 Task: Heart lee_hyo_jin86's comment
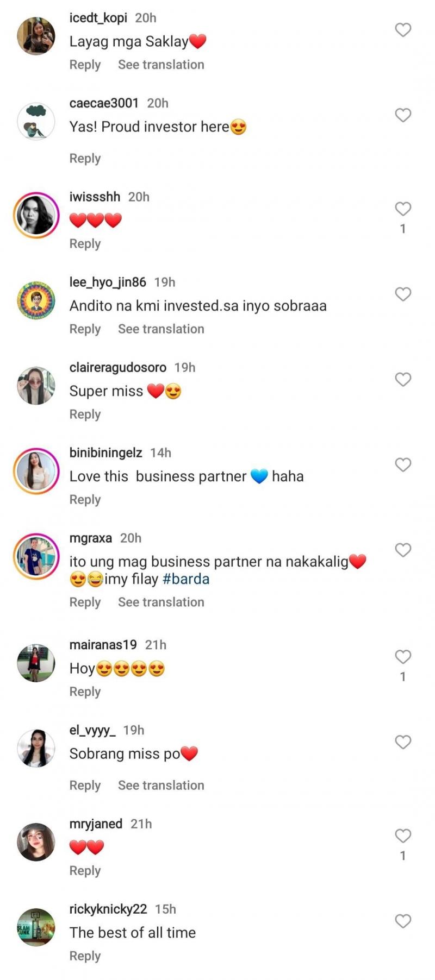coord(403,294)
